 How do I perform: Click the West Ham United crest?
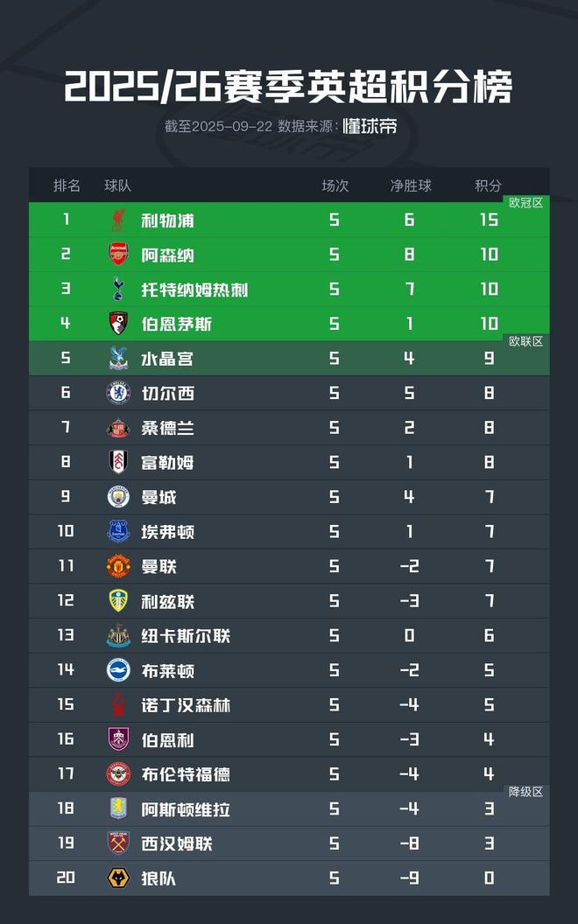pyautogui.click(x=117, y=843)
